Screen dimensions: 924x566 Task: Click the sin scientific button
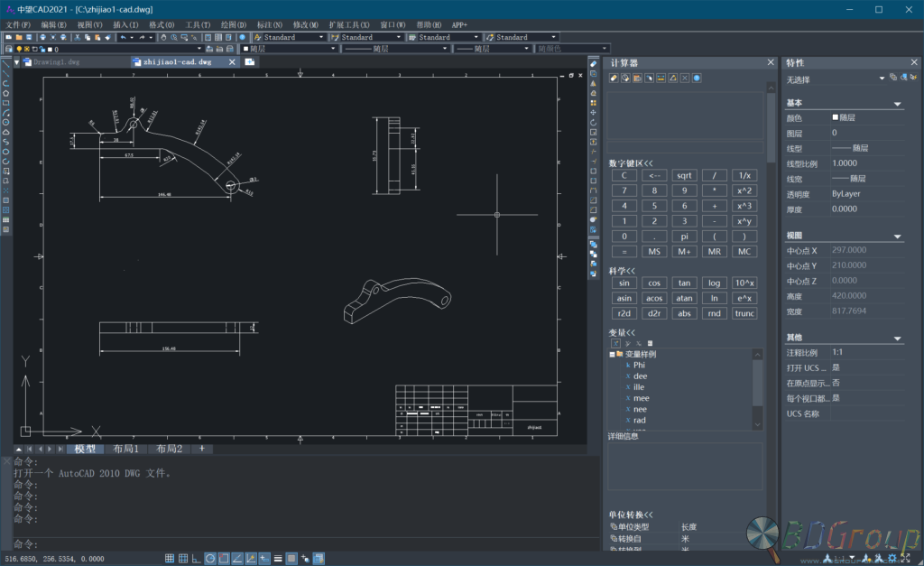coord(624,283)
